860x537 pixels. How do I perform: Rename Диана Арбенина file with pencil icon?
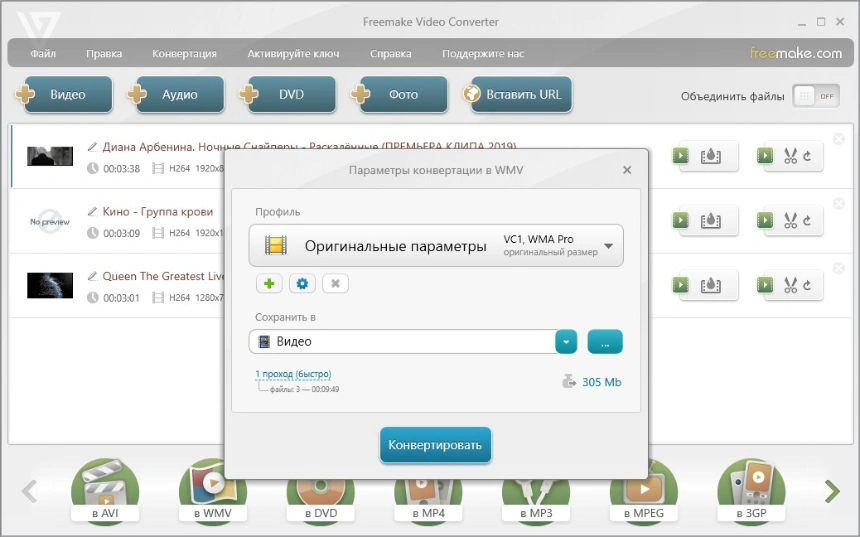pyautogui.click(x=93, y=146)
